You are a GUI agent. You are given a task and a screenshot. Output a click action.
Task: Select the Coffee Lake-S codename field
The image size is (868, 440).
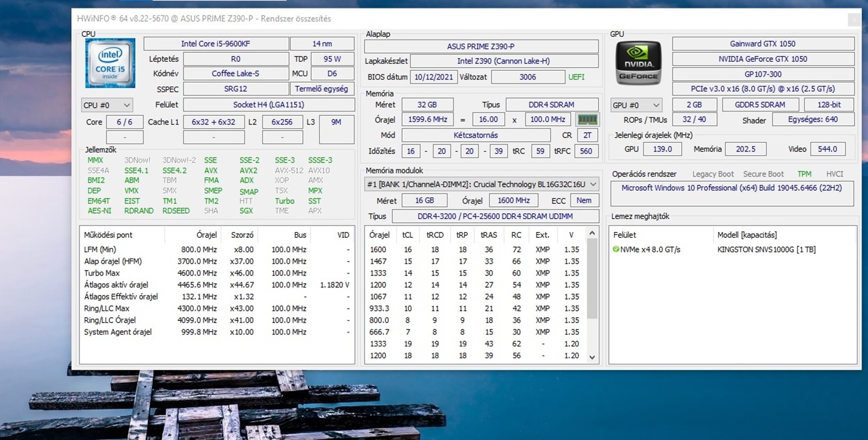point(235,74)
